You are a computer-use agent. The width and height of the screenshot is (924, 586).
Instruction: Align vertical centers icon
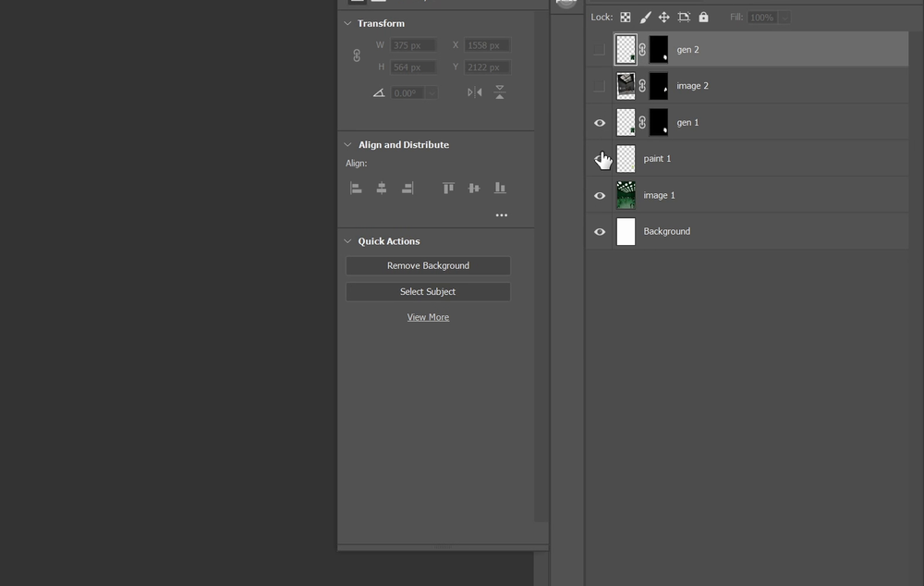[x=474, y=188]
